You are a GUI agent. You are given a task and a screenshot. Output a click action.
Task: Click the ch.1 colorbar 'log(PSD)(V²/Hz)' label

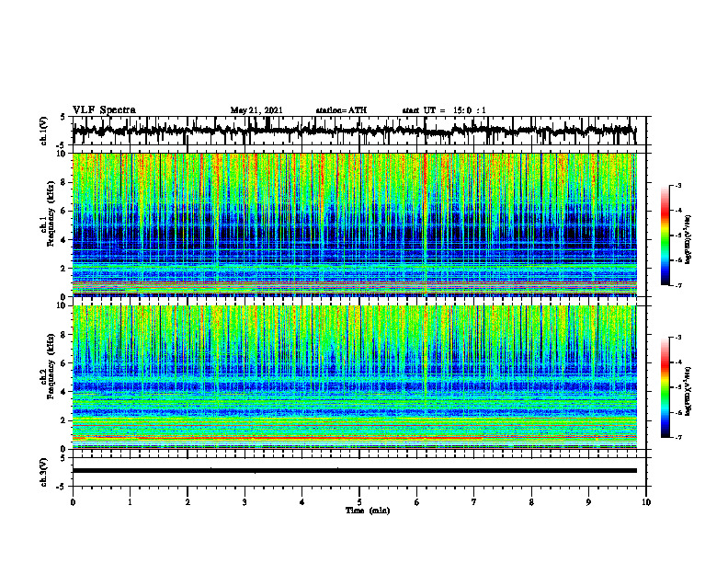[688, 240]
